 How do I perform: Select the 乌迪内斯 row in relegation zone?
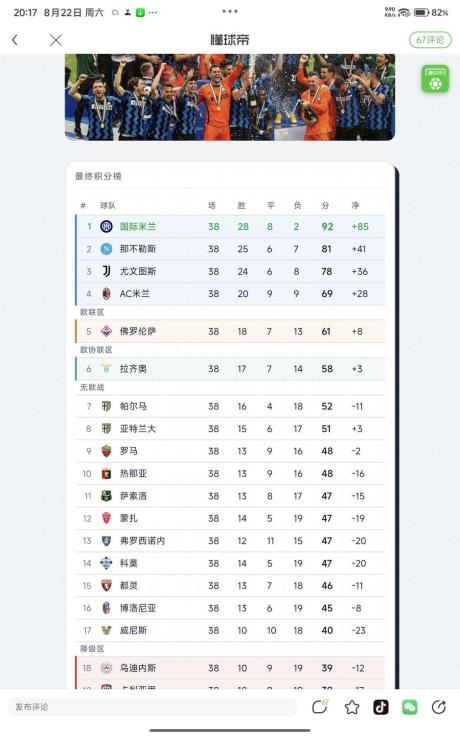point(230,668)
